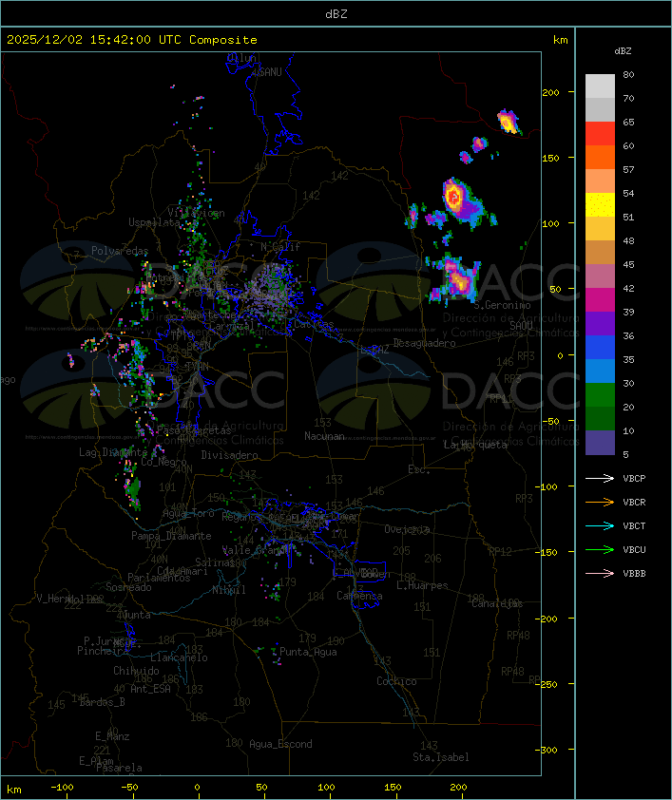Image resolution: width=672 pixels, height=800 pixels.
Task: Click the VBCR legend label
Action: coord(634,502)
